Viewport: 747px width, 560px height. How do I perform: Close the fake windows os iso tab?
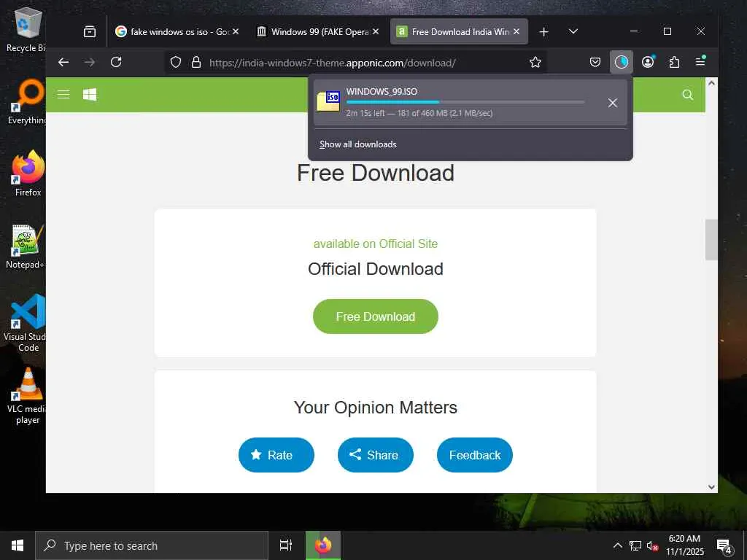236,31
